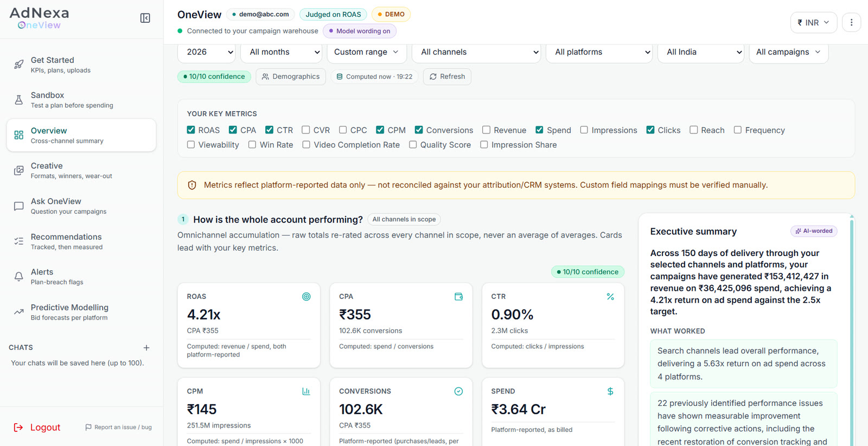Tick the Impressions metric checkbox
The image size is (868, 446).
click(x=584, y=130)
